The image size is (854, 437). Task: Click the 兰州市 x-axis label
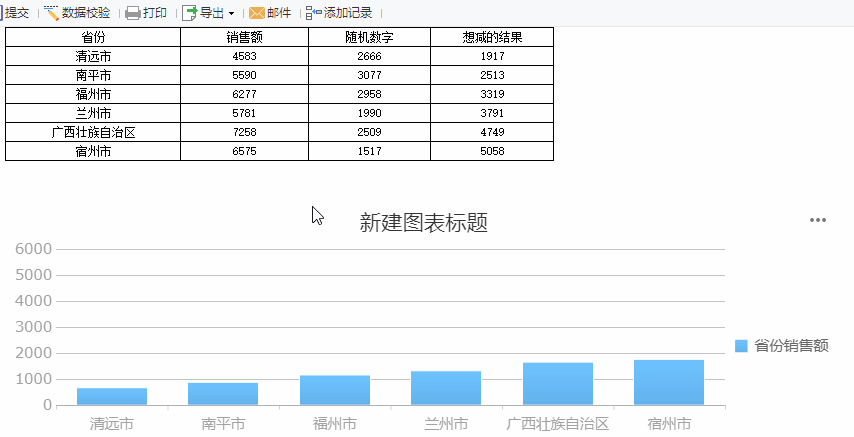point(446,424)
